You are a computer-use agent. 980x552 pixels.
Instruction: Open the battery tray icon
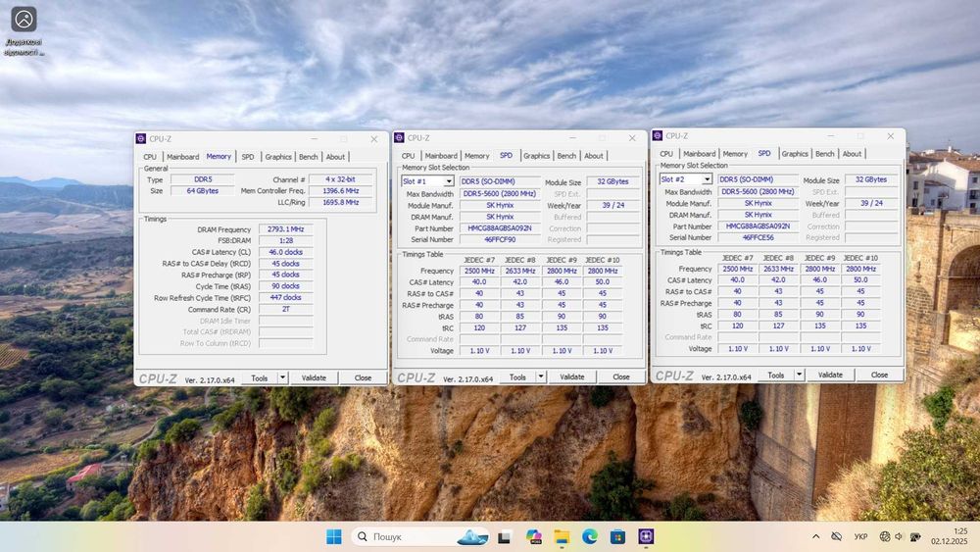pos(915,536)
